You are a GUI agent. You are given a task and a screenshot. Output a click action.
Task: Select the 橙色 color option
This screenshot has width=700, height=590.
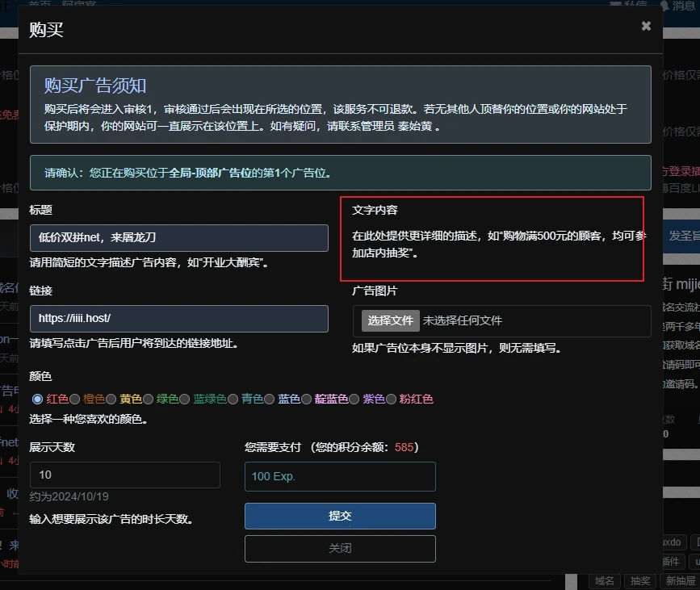click(x=76, y=398)
